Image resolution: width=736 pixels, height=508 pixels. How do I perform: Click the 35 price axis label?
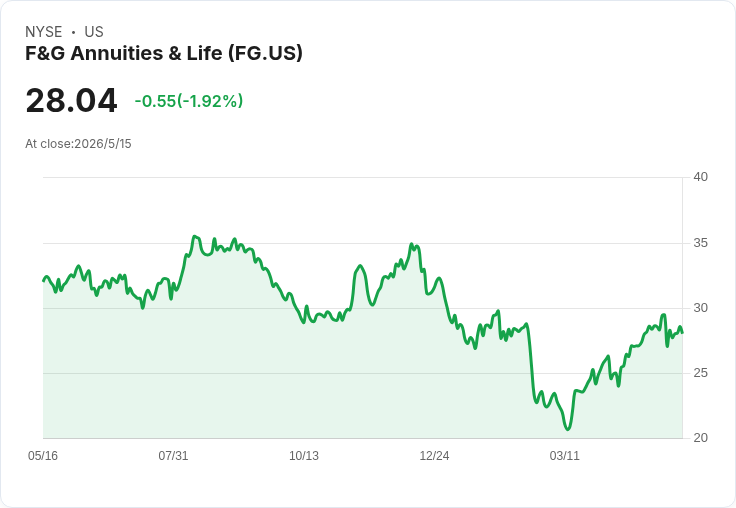(700, 243)
